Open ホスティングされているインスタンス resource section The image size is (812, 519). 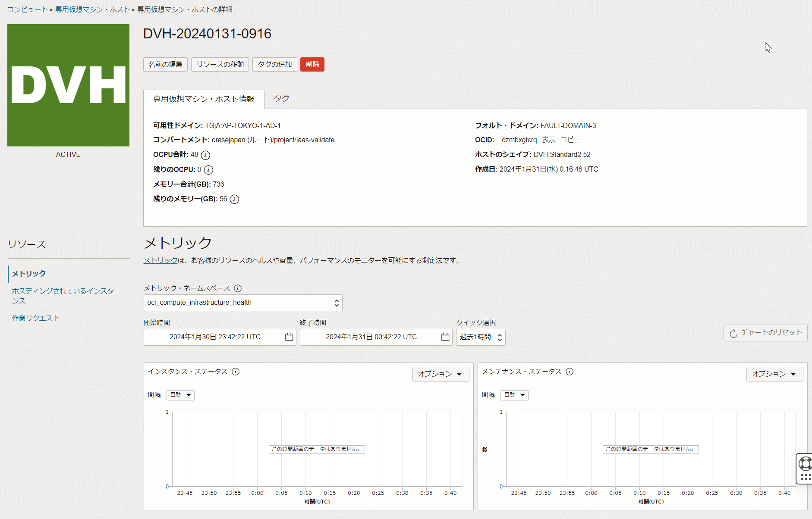63,296
